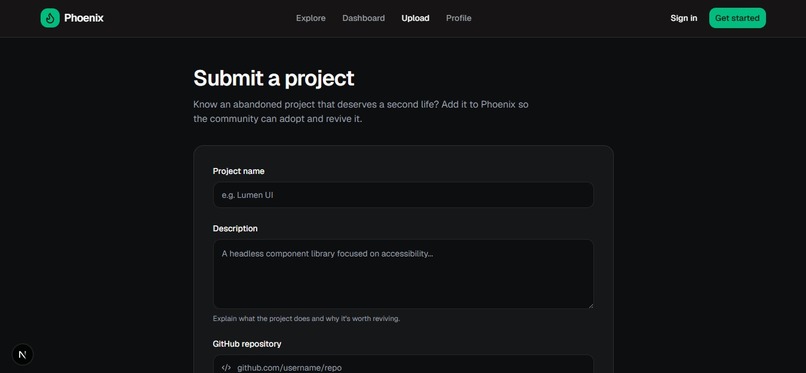
Task: Focus the Description text area
Action: pyautogui.click(x=403, y=274)
